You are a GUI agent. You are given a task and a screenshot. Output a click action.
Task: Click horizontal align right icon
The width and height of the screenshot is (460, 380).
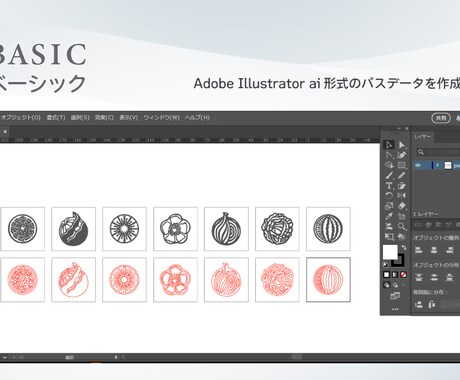pos(449,250)
